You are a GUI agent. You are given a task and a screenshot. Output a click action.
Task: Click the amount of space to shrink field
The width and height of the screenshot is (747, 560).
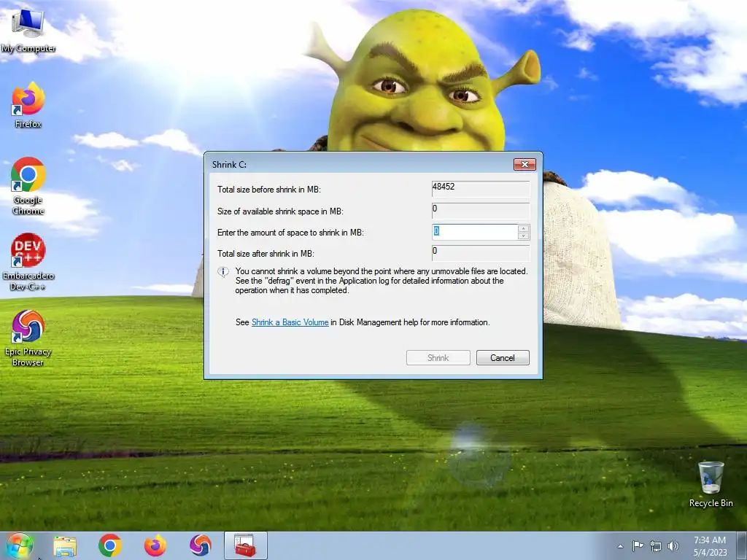(474, 232)
